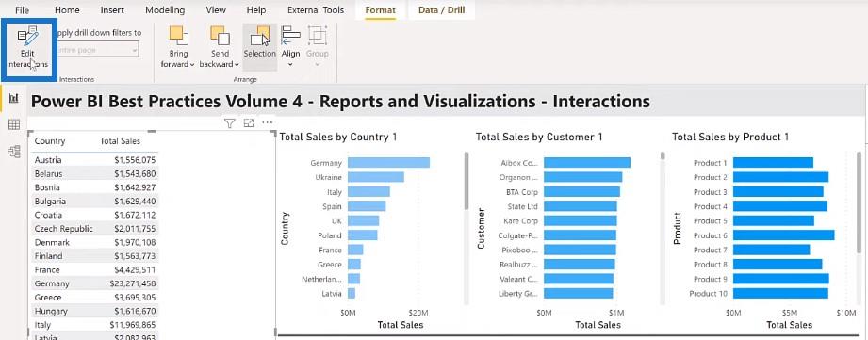Click the filter icon above the table visual
Viewport: 868px width, 340px height.
pyautogui.click(x=230, y=122)
